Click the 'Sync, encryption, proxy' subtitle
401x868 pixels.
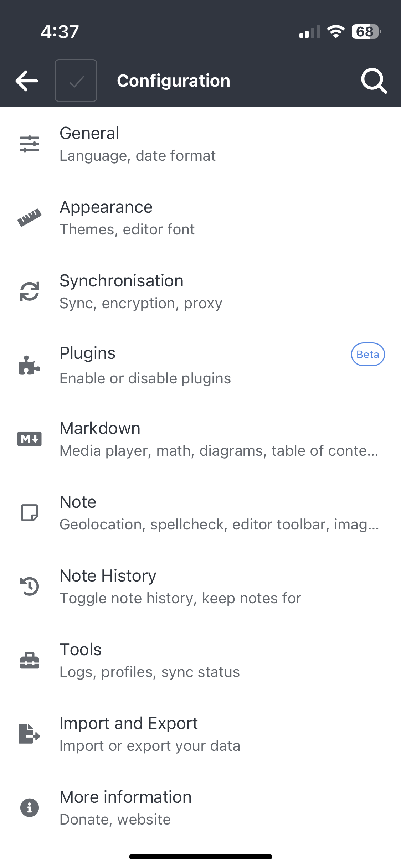click(x=141, y=304)
